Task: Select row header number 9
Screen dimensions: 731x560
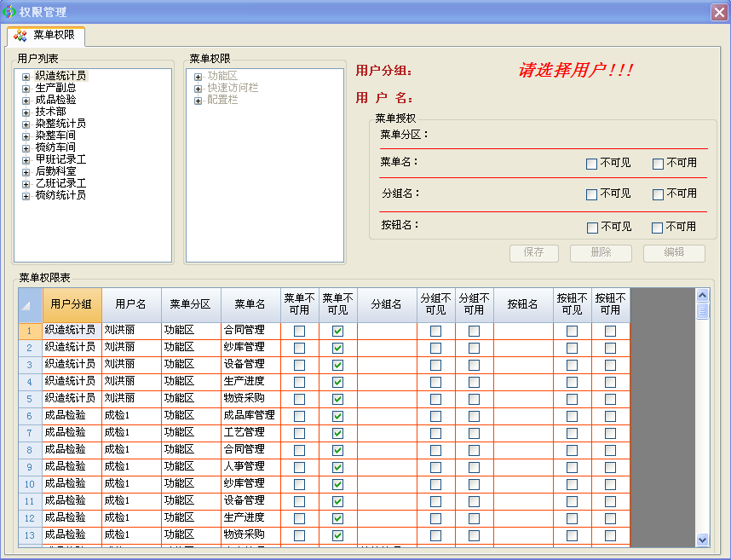Action: tap(31, 467)
